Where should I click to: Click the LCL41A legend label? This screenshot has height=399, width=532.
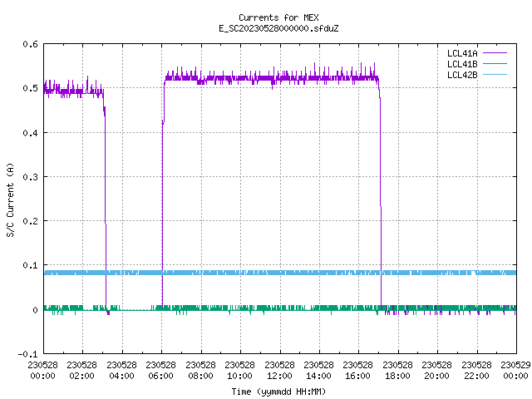coord(462,53)
